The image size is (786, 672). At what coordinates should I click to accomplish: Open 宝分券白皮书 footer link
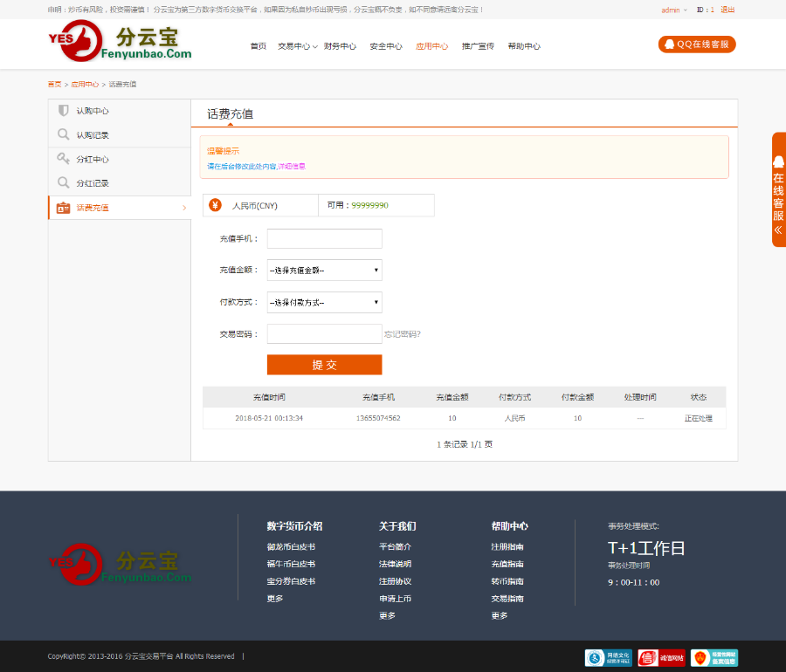pyautogui.click(x=291, y=581)
